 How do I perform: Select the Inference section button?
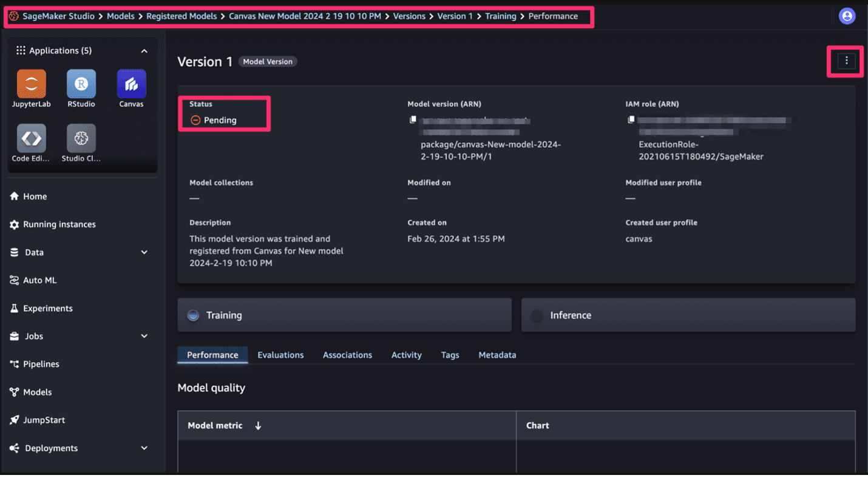point(688,315)
